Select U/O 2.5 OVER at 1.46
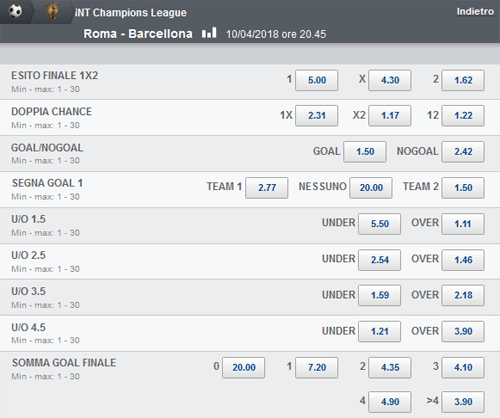 [x=463, y=260]
